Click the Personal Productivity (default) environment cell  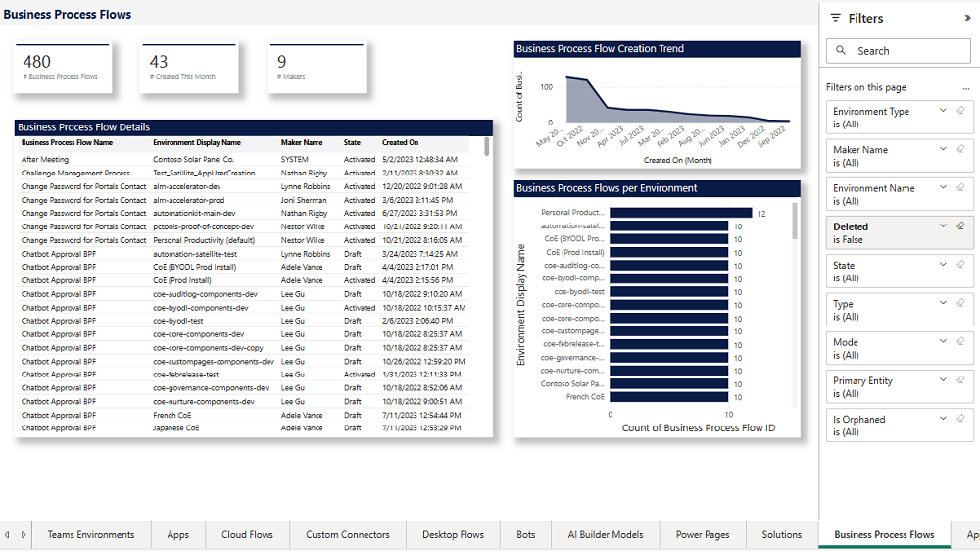tap(204, 240)
